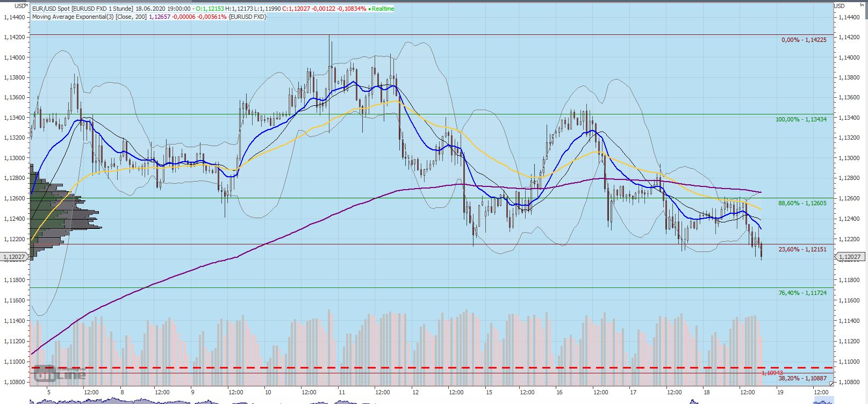Click the 100,00% - 1,13434 Fibonacci label

[801, 119]
